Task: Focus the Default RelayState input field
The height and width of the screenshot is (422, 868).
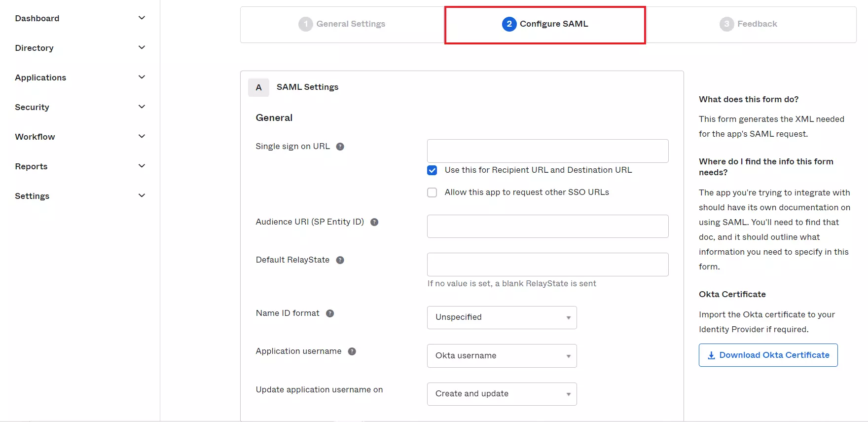Action: point(547,265)
